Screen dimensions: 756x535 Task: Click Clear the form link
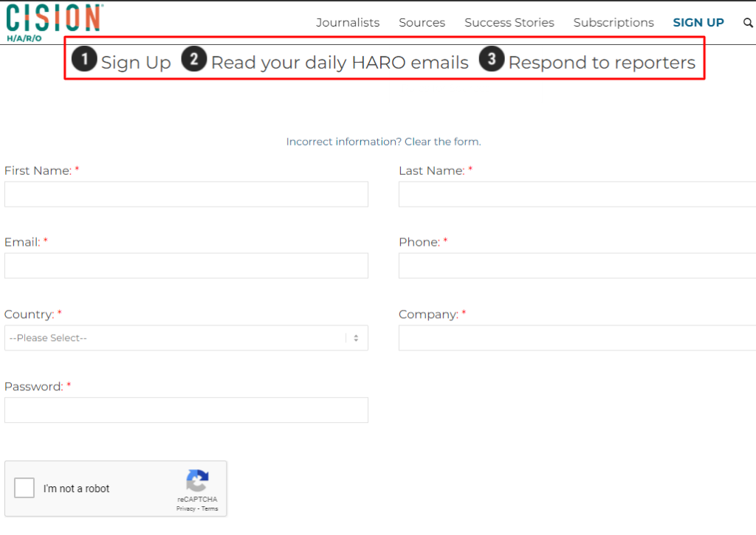point(443,142)
